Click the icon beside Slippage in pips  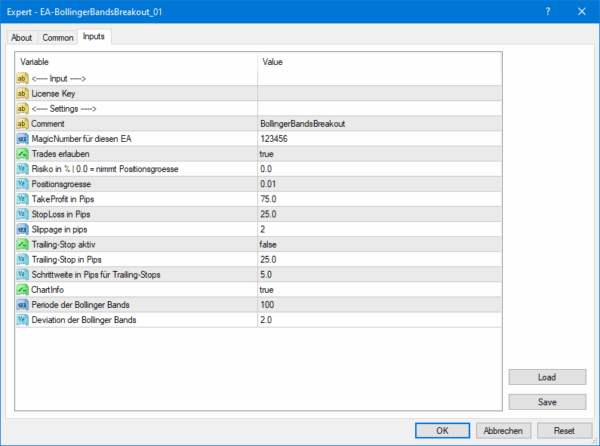pos(22,229)
